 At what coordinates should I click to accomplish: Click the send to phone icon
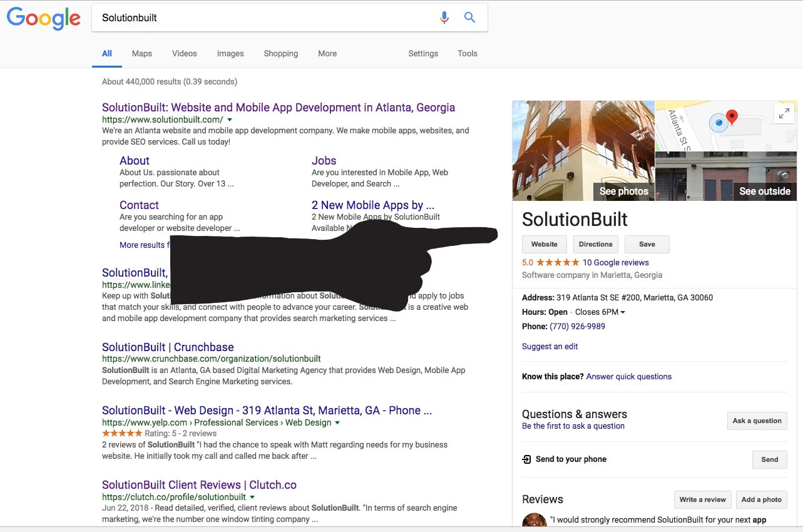coord(526,459)
